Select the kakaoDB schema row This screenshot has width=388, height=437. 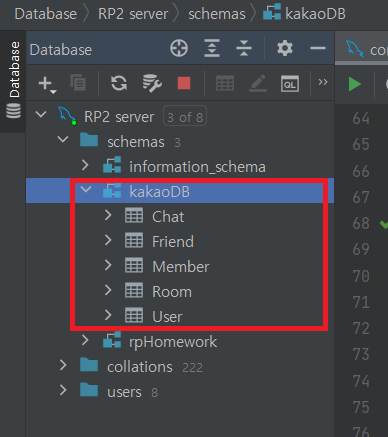pyautogui.click(x=180, y=191)
